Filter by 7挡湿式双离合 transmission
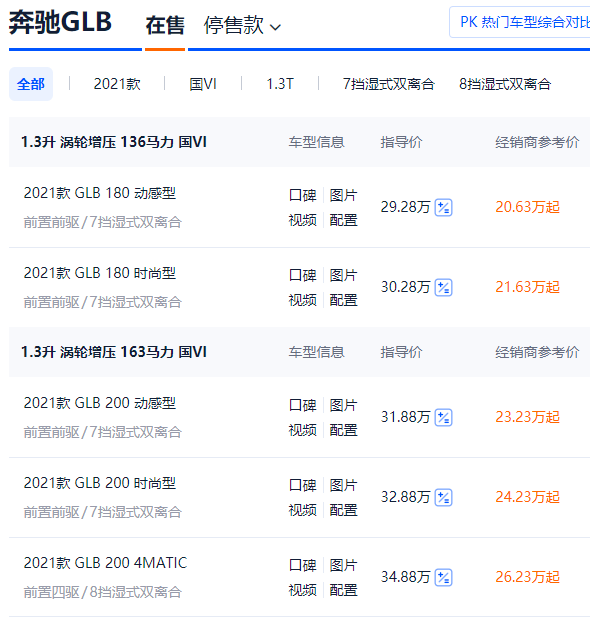This screenshot has height=617, width=590. (x=388, y=84)
